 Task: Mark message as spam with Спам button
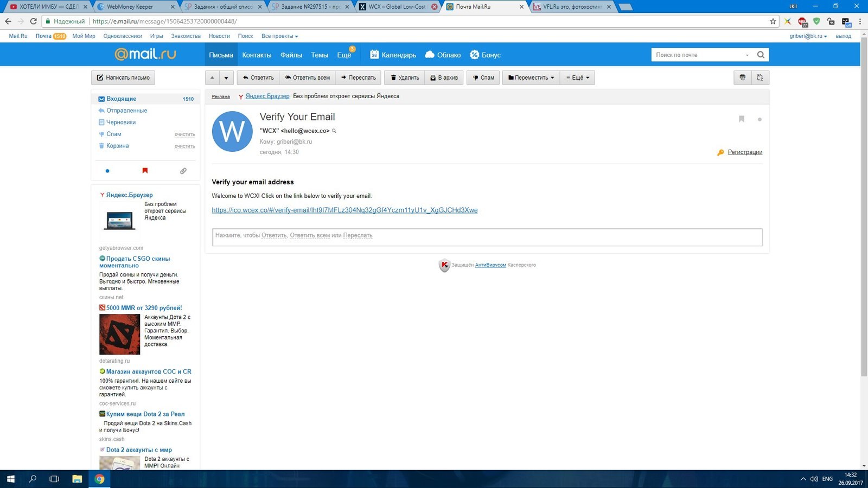(483, 78)
